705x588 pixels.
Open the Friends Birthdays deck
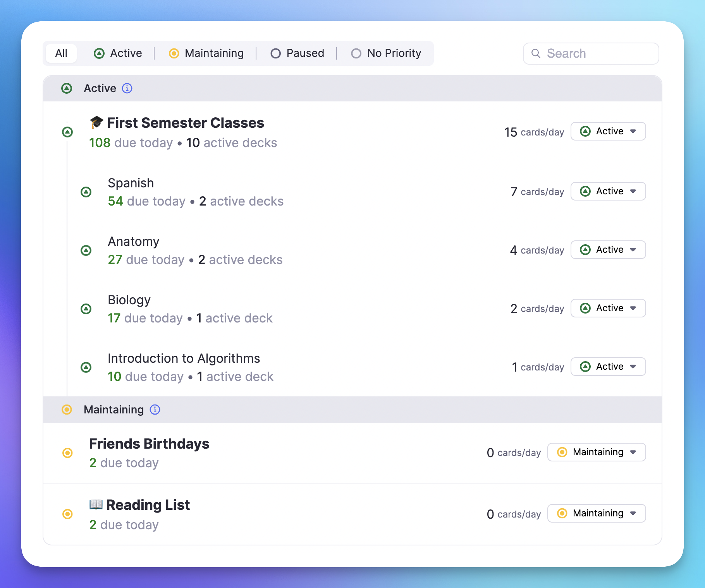click(x=149, y=444)
